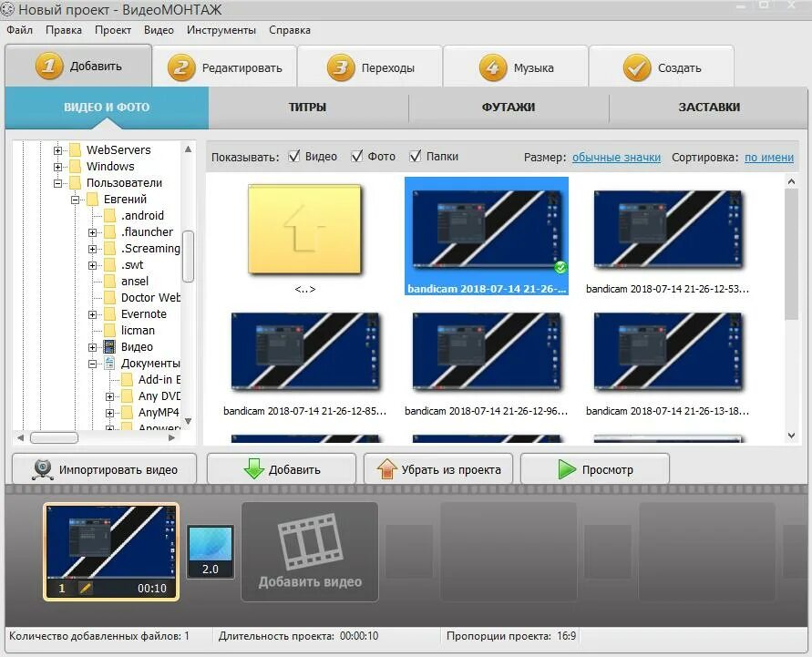This screenshot has width=812, height=657.
Task: Collapse the Пользователи folder node
Action: (58, 183)
